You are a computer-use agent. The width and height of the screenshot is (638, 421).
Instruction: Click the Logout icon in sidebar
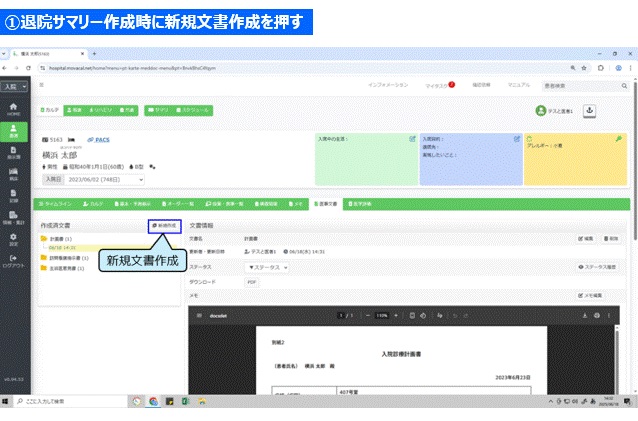click(13, 261)
